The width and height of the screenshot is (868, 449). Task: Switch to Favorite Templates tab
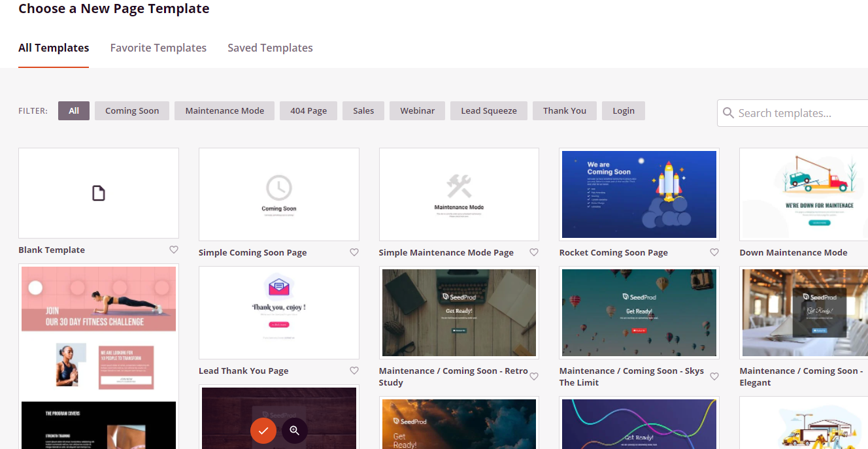click(158, 48)
